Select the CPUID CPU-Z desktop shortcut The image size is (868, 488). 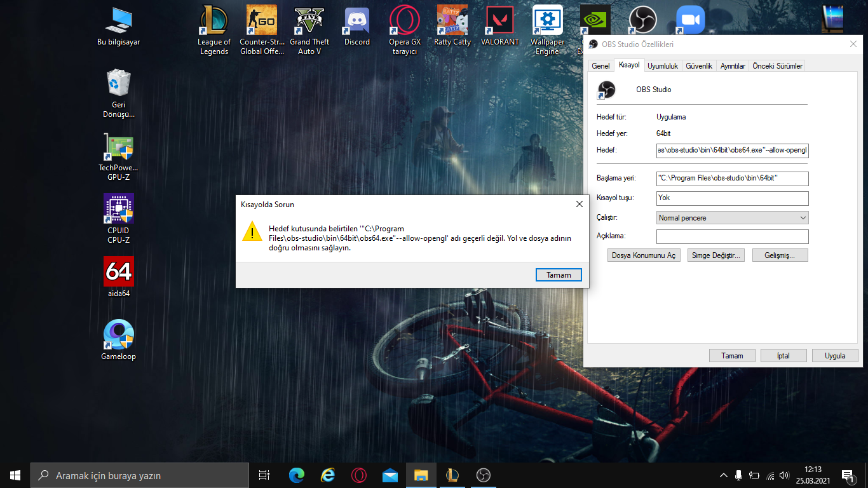click(118, 219)
